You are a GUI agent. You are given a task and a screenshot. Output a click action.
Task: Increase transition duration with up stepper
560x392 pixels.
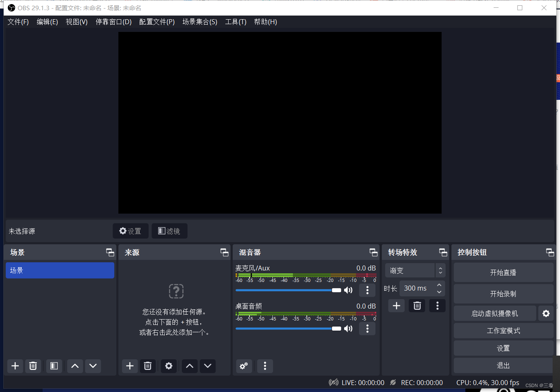coord(439,285)
